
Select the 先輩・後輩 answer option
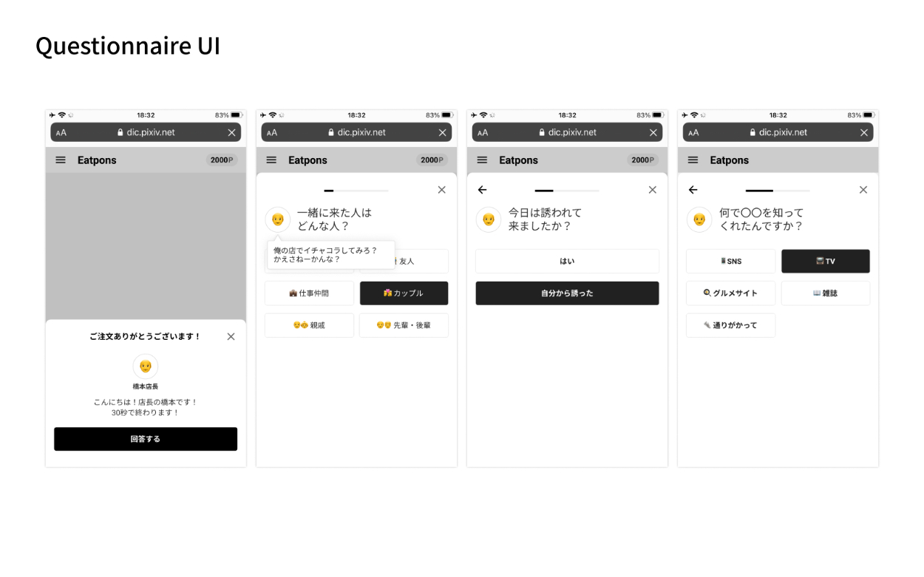tap(404, 325)
